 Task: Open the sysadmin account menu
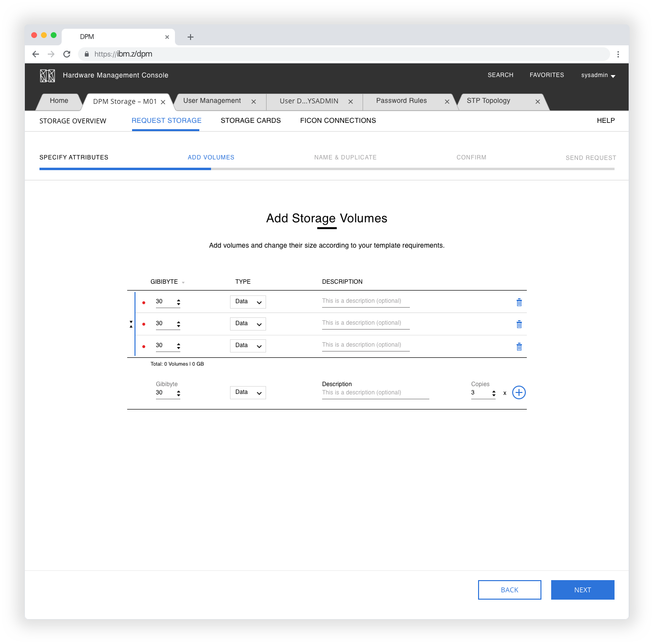click(597, 75)
